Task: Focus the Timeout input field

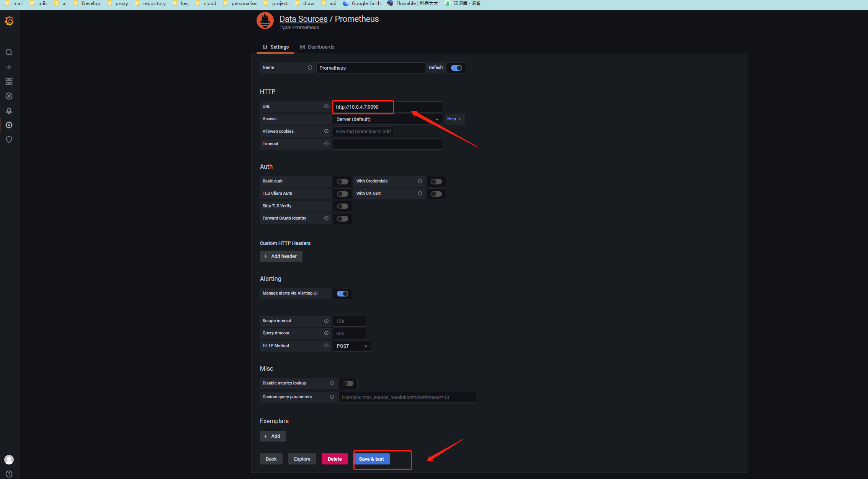Action: coord(387,144)
